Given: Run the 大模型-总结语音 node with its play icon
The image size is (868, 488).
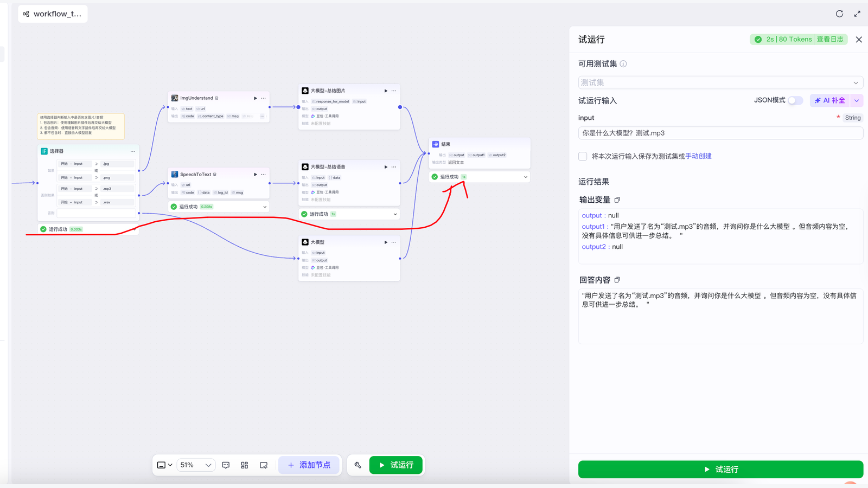Looking at the screenshot, I should (386, 167).
